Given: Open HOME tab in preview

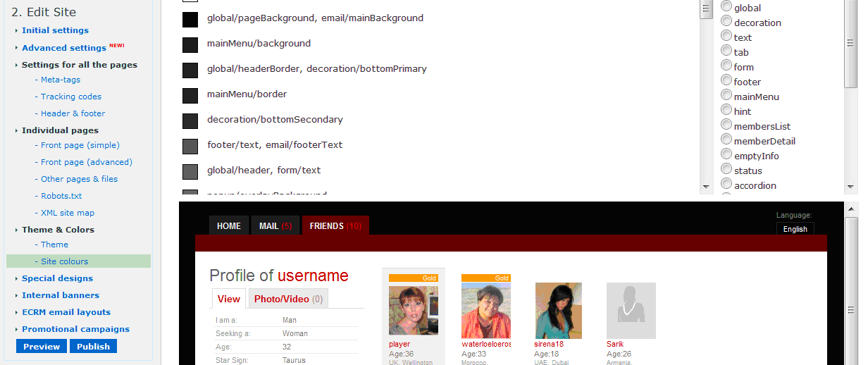Looking at the screenshot, I should point(229,225).
